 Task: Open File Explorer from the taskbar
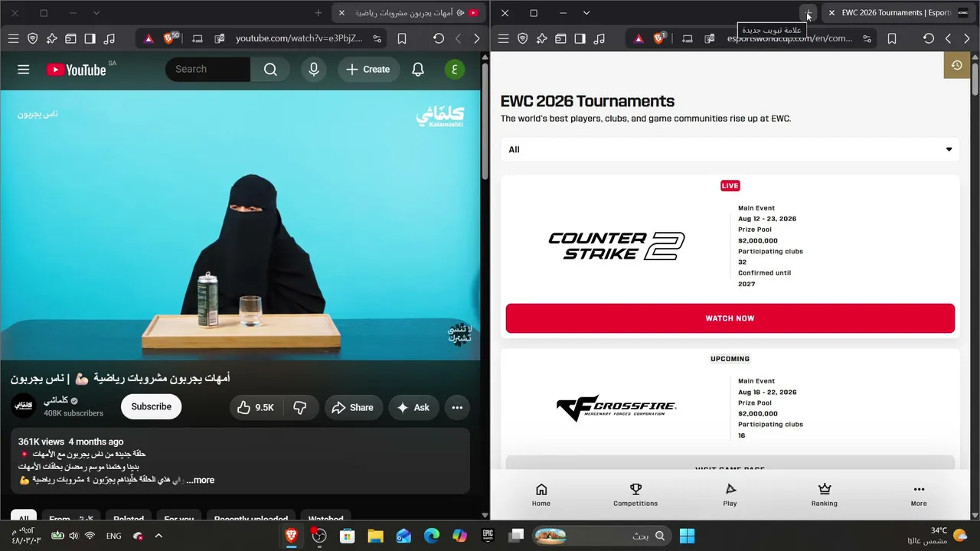click(375, 536)
